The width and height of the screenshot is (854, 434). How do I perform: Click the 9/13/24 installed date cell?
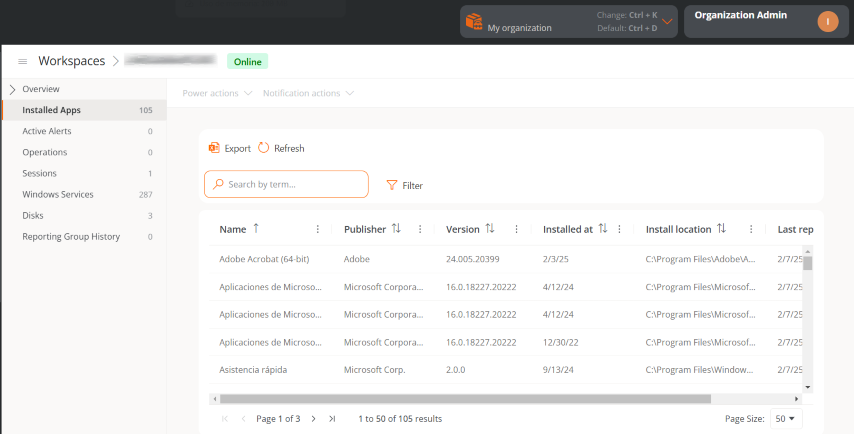click(x=558, y=370)
